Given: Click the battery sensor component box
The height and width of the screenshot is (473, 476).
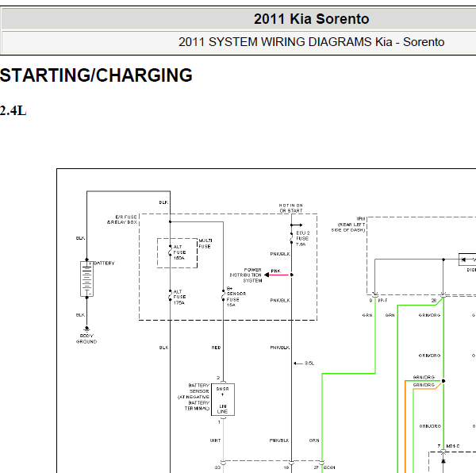Looking at the screenshot, I should pyautogui.click(x=223, y=399).
